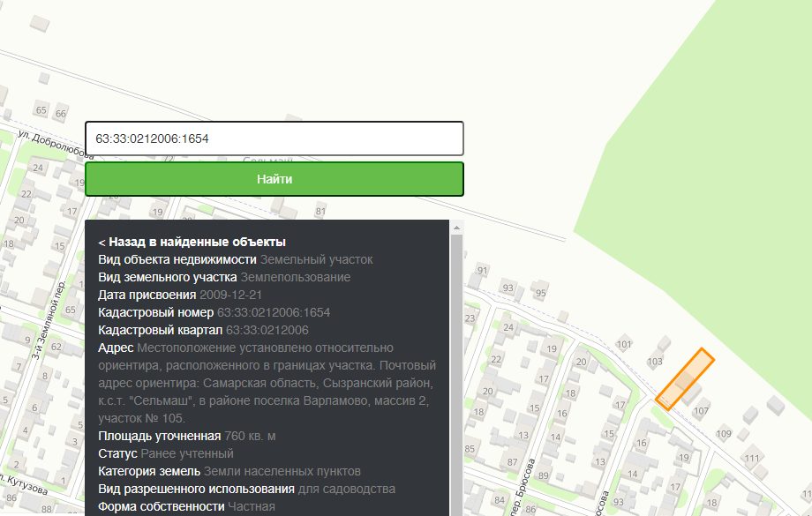Click house number 89 on map
The height and width of the screenshot is (516, 812).
[543, 475]
